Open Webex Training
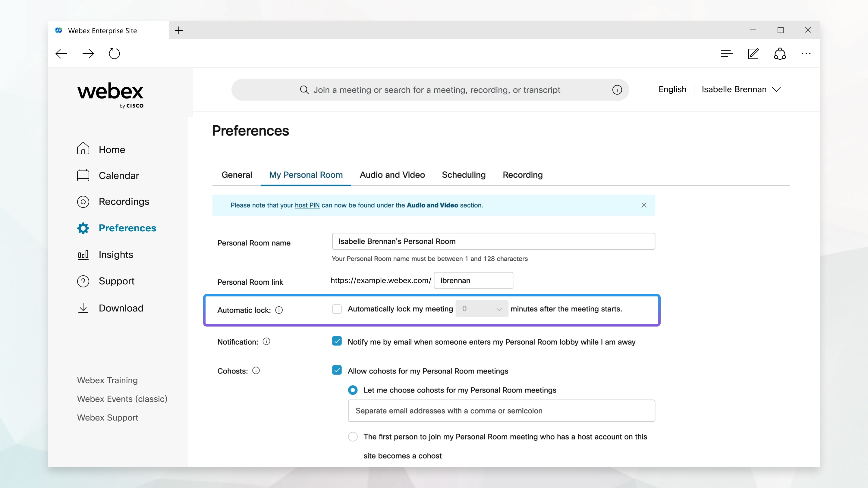 [x=107, y=380]
